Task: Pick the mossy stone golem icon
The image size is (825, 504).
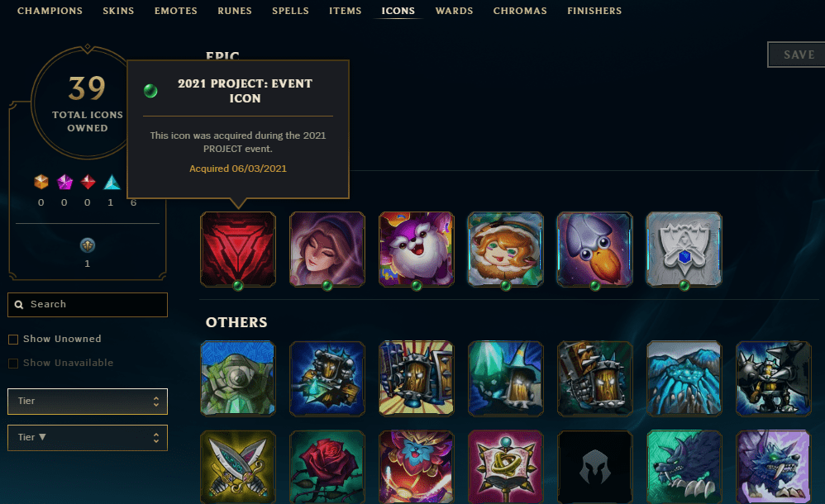Action: click(x=238, y=378)
